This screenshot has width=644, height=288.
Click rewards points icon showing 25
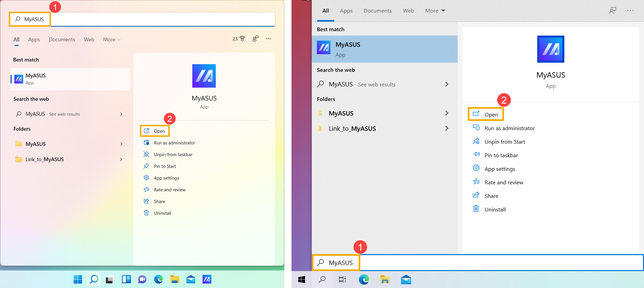(x=239, y=39)
